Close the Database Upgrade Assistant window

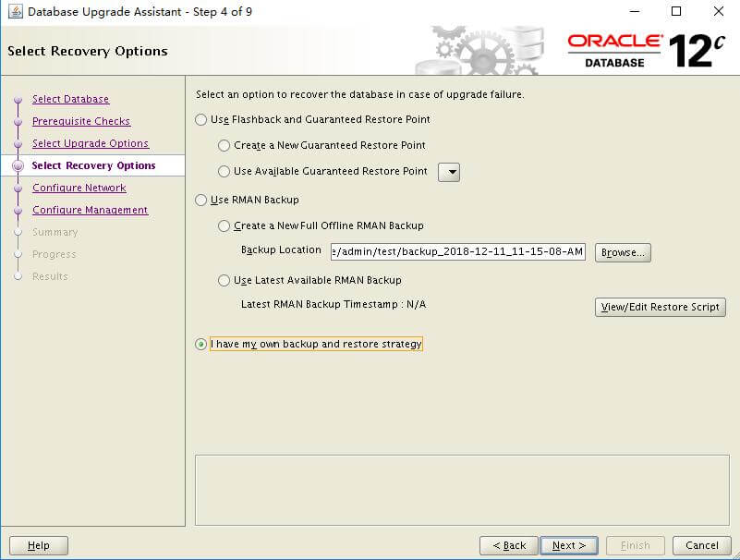[x=718, y=11]
